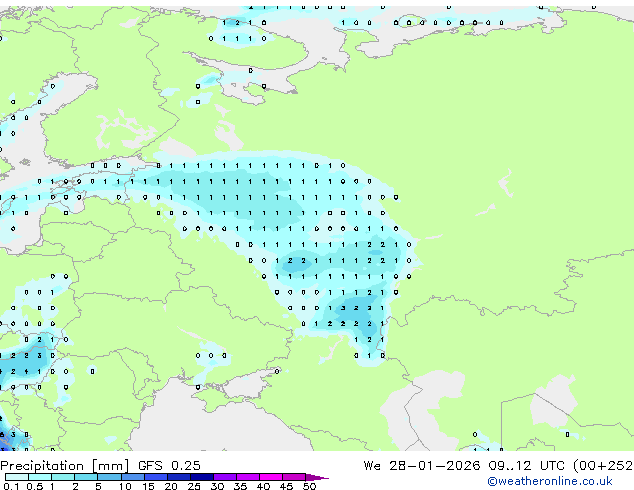634x490 pixels.
Task: Click the '15' legend value
Action: [x=148, y=486]
